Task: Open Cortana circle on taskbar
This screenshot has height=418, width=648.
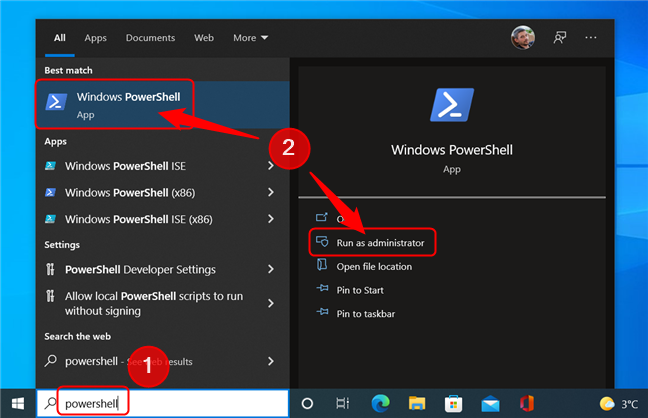Action: 307,404
